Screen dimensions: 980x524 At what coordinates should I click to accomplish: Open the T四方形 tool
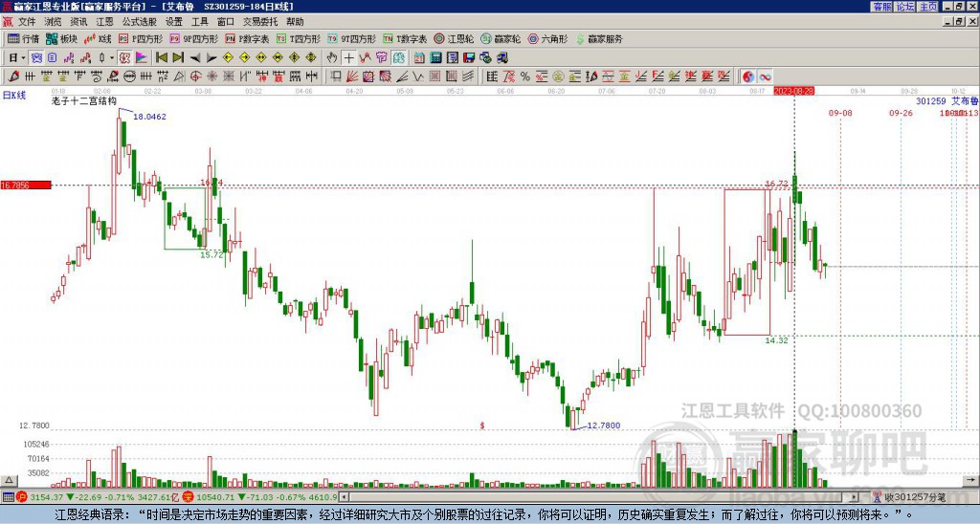coord(299,38)
